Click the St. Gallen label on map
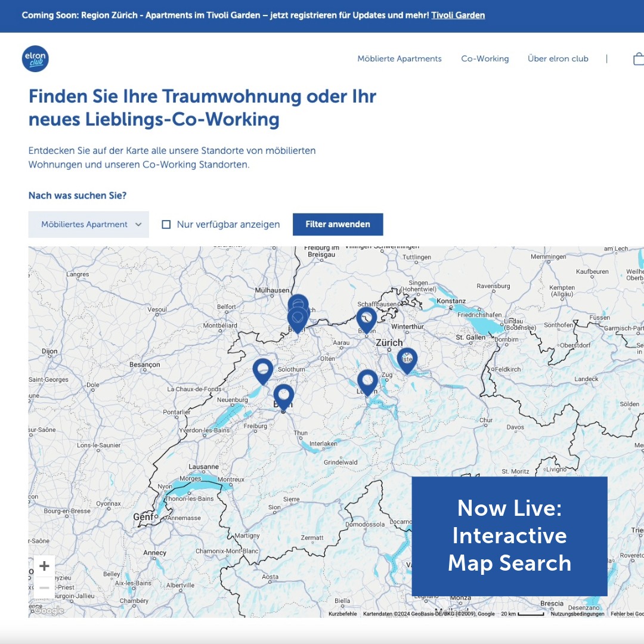Viewport: 644px width, 644px height. tap(470, 337)
